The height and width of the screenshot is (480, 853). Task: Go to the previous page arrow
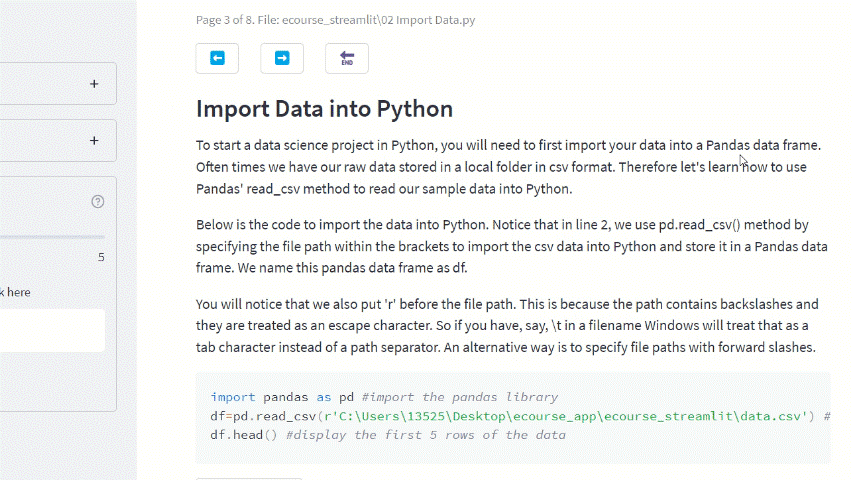tap(217, 58)
